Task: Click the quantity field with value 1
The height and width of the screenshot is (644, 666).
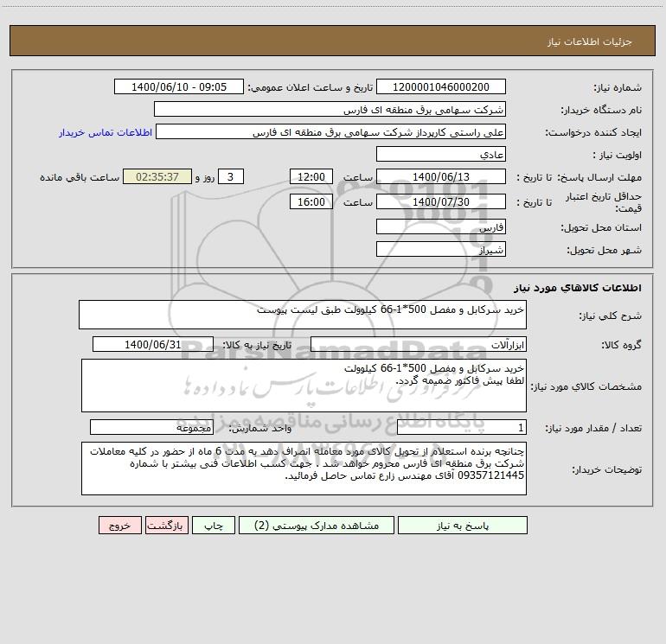Action: (x=462, y=427)
